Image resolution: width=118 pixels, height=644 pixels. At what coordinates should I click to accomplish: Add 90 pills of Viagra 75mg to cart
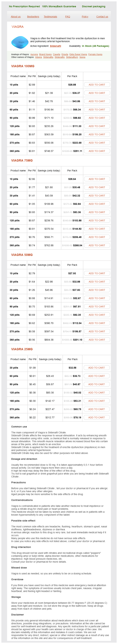[97, 212]
